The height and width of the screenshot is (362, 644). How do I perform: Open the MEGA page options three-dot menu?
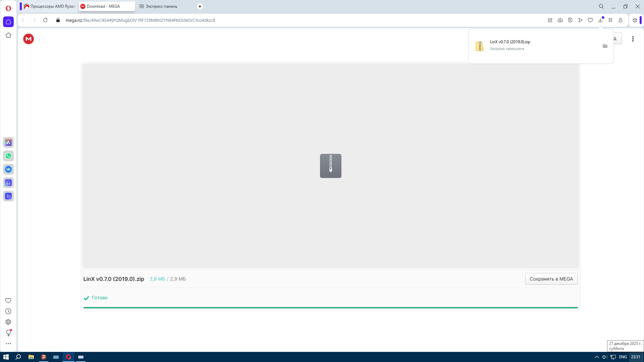[x=633, y=39]
